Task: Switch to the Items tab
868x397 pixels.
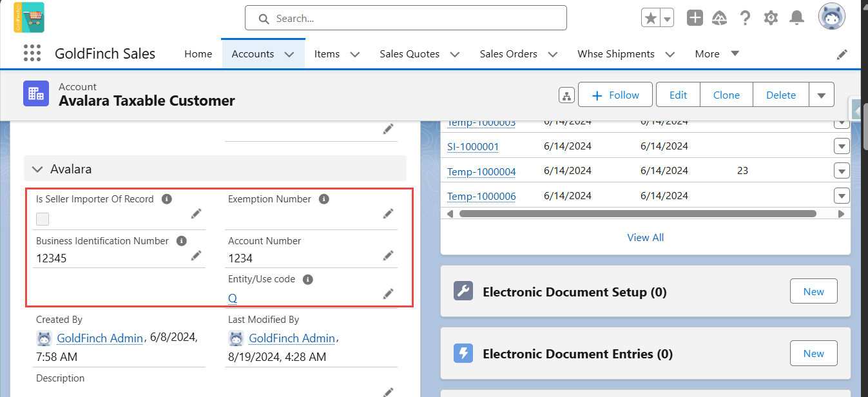Action: pyautogui.click(x=327, y=54)
